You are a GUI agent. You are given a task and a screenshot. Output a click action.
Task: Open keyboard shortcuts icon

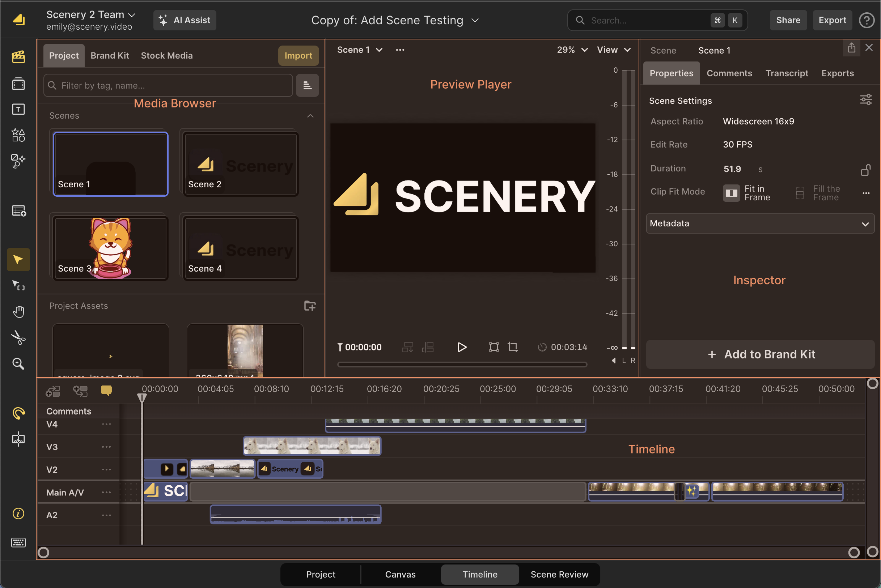click(18, 542)
